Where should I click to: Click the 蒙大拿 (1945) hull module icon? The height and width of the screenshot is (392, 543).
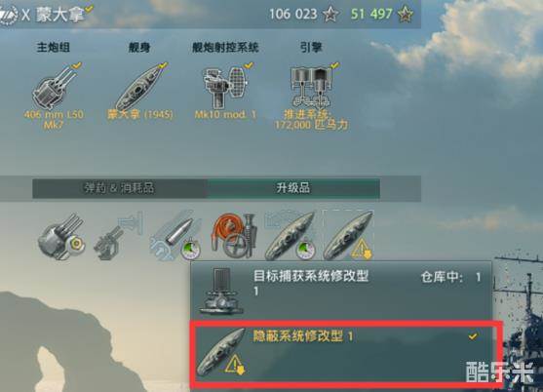139,88
